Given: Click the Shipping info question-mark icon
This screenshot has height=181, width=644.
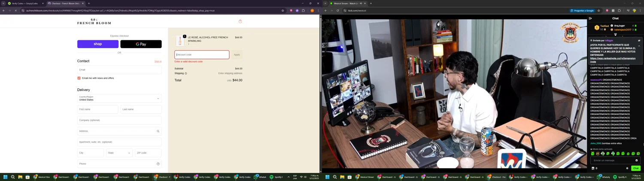Looking at the screenshot, I should pyautogui.click(x=186, y=73).
